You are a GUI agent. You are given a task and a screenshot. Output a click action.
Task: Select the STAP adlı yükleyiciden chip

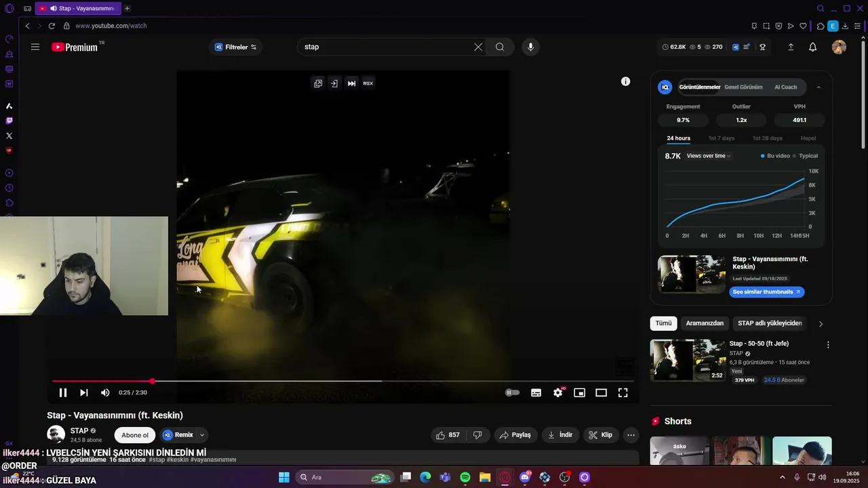(770, 323)
